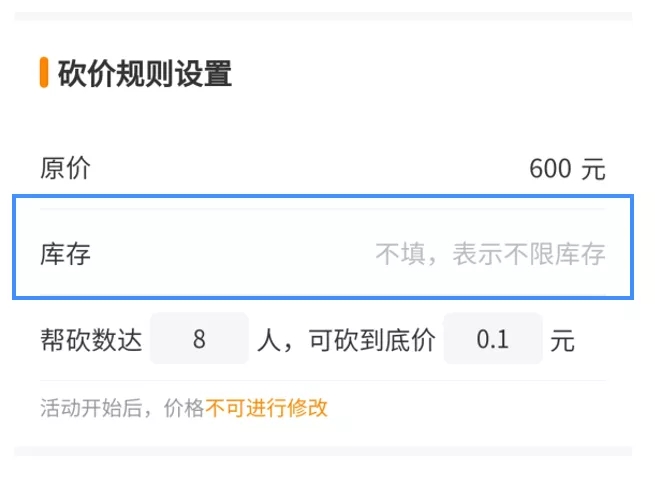
Task: Edit the helper count field showing 8
Action: pyautogui.click(x=199, y=339)
